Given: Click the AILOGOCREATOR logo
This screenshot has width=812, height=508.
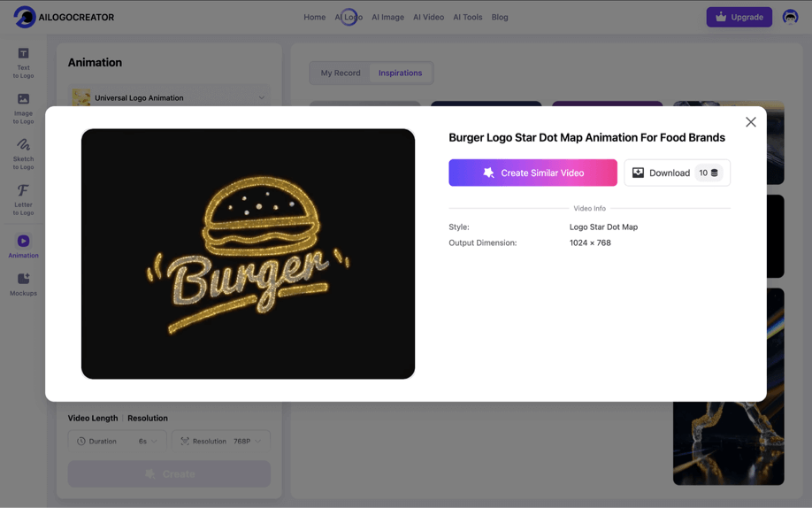Looking at the screenshot, I should pos(64,17).
